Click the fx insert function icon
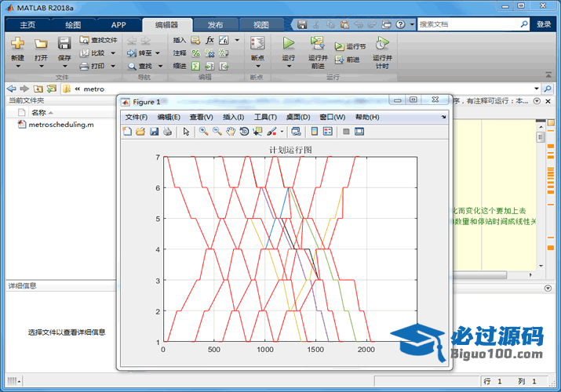The height and width of the screenshot is (392, 561). point(210,40)
